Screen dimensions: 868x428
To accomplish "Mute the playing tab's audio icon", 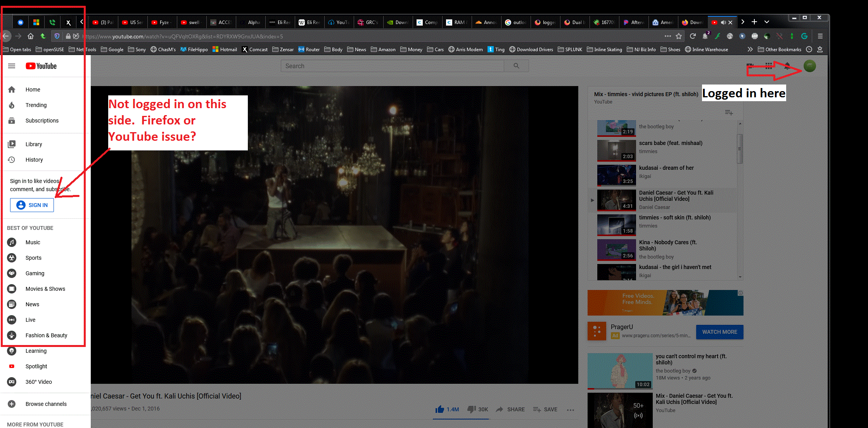I will (x=723, y=22).
